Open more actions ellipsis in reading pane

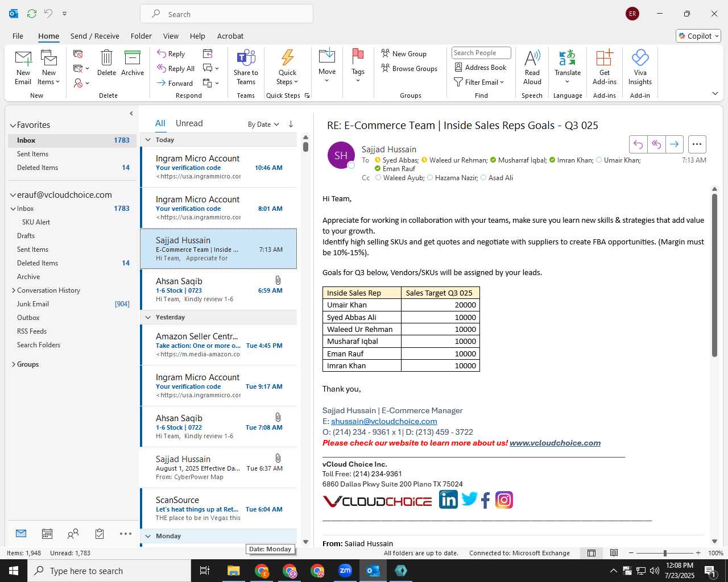[697, 144]
